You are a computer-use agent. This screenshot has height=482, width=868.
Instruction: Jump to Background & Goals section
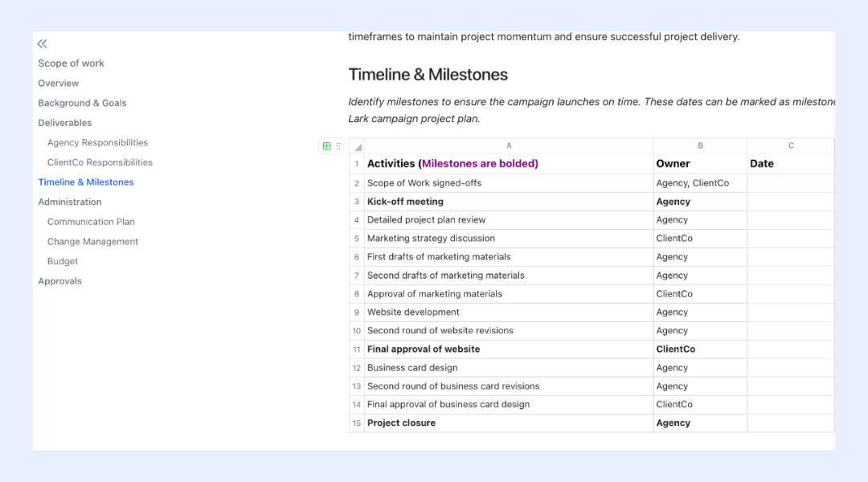point(82,103)
